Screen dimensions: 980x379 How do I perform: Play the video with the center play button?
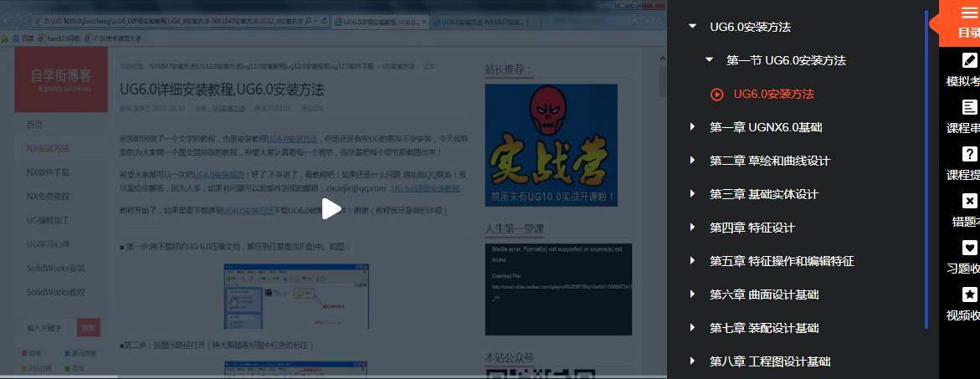click(x=332, y=208)
